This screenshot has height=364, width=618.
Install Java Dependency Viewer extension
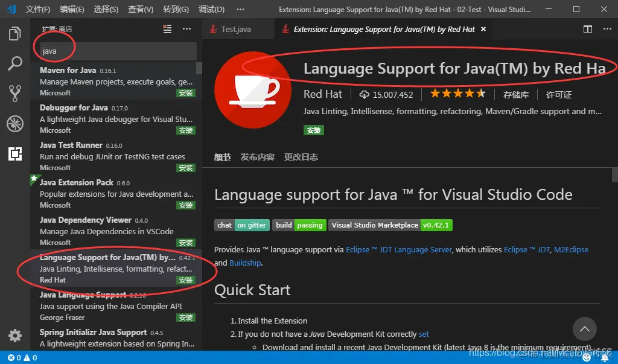click(x=186, y=243)
